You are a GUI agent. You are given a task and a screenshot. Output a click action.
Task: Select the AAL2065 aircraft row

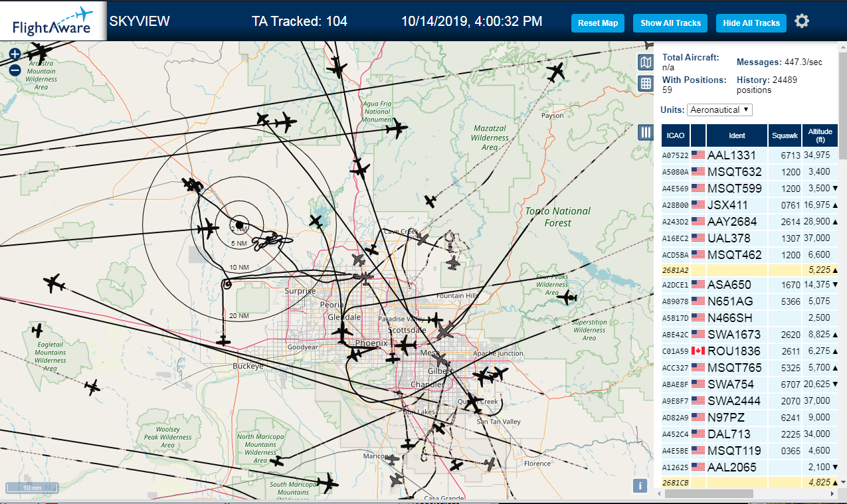(x=750, y=467)
